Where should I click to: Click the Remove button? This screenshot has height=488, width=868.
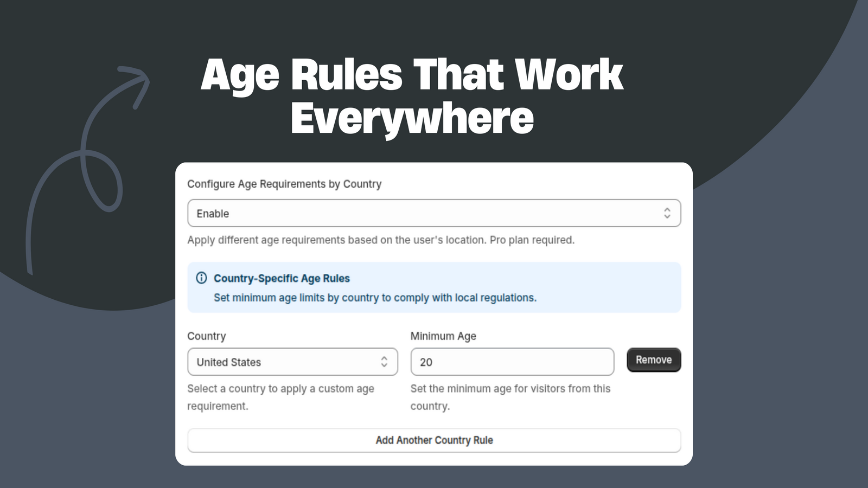click(x=654, y=359)
